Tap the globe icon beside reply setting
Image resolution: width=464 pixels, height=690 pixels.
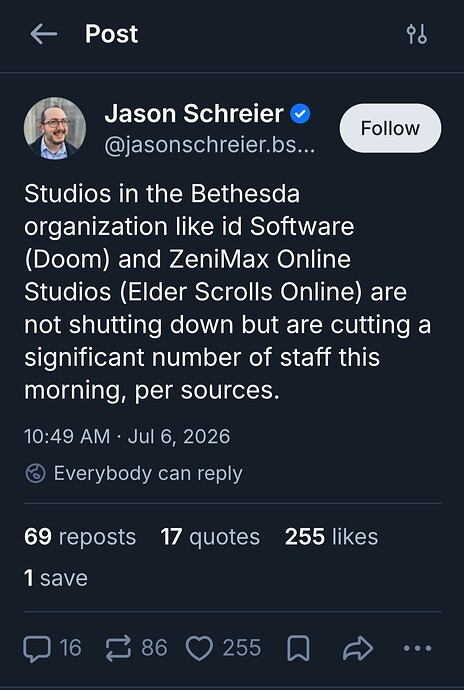point(36,473)
